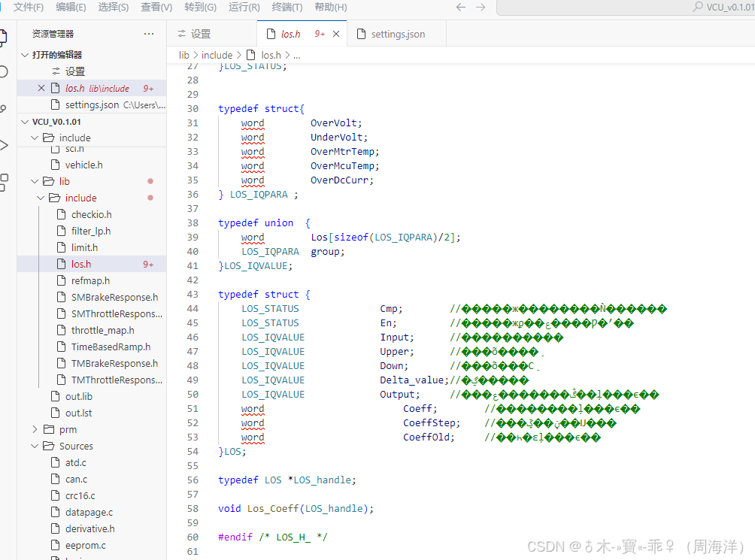Screen dimensions: 755x560
Task: Open the 运行(R) menu
Action: (x=244, y=8)
